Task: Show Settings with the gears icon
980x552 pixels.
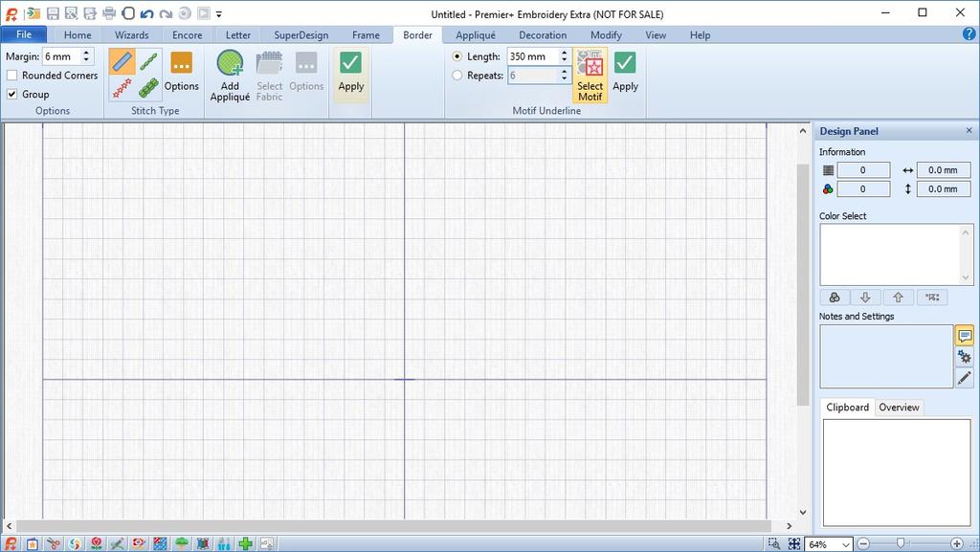Action: 965,357
